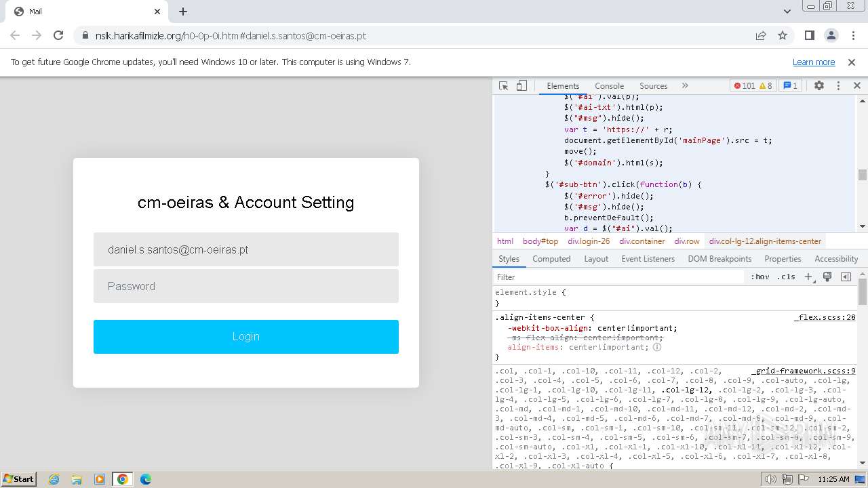868x488 pixels.
Task: Select the div.col-lg-12.align-items-center breadcrumb
Action: pyautogui.click(x=765, y=241)
